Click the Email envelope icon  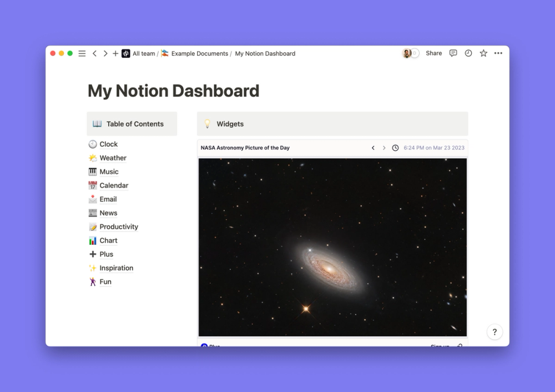tap(93, 199)
